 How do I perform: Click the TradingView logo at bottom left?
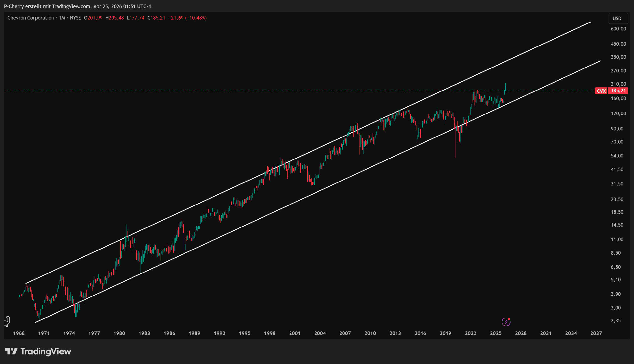pyautogui.click(x=38, y=351)
